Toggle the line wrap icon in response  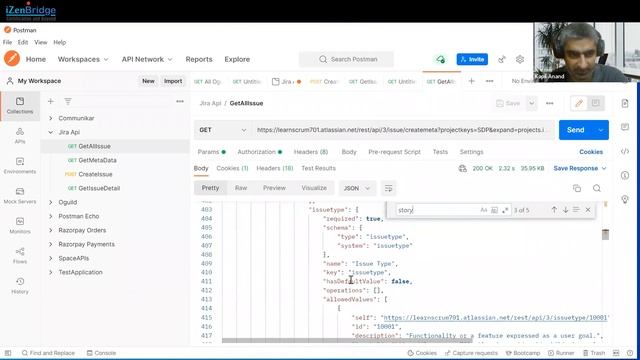tap(388, 188)
